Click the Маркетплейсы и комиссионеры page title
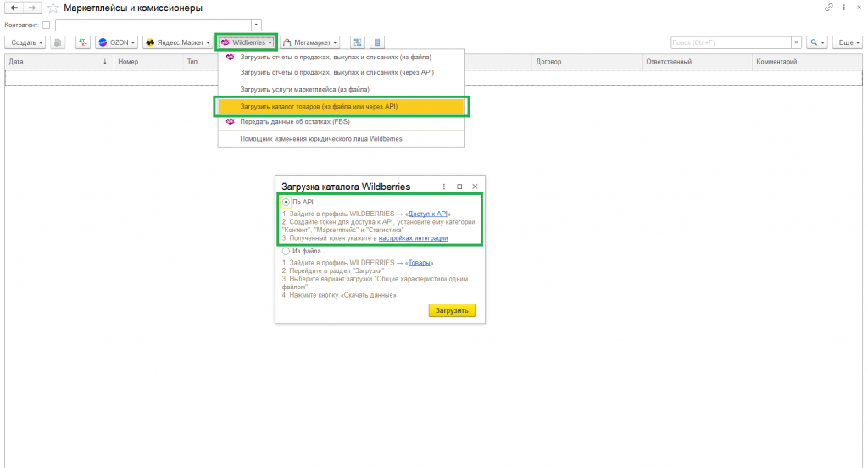868x468 pixels. pyautogui.click(x=133, y=8)
